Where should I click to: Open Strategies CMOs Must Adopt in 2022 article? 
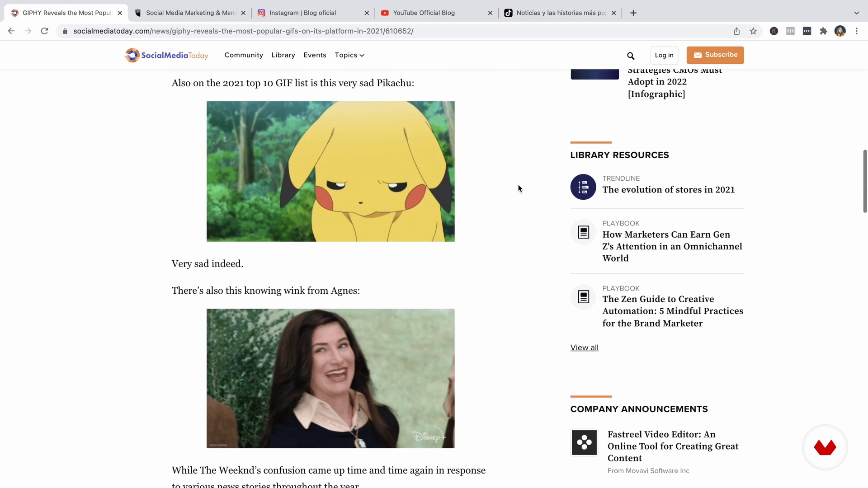tap(675, 82)
